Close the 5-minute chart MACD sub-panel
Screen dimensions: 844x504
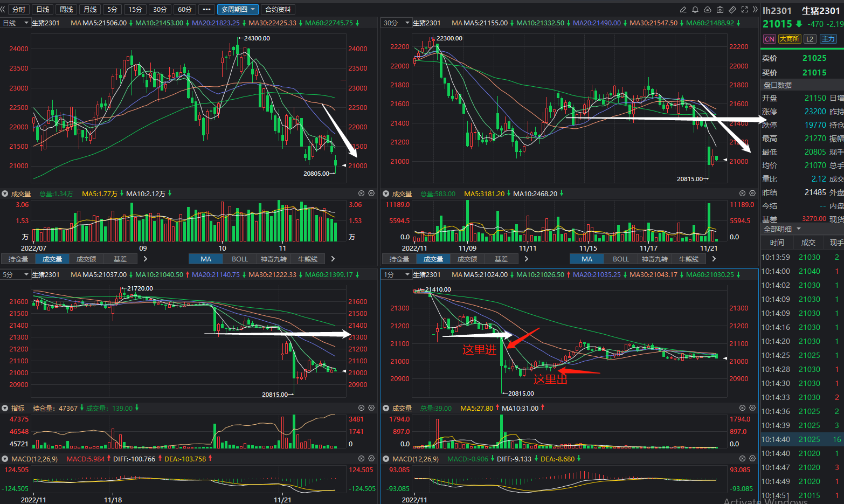pos(362,459)
